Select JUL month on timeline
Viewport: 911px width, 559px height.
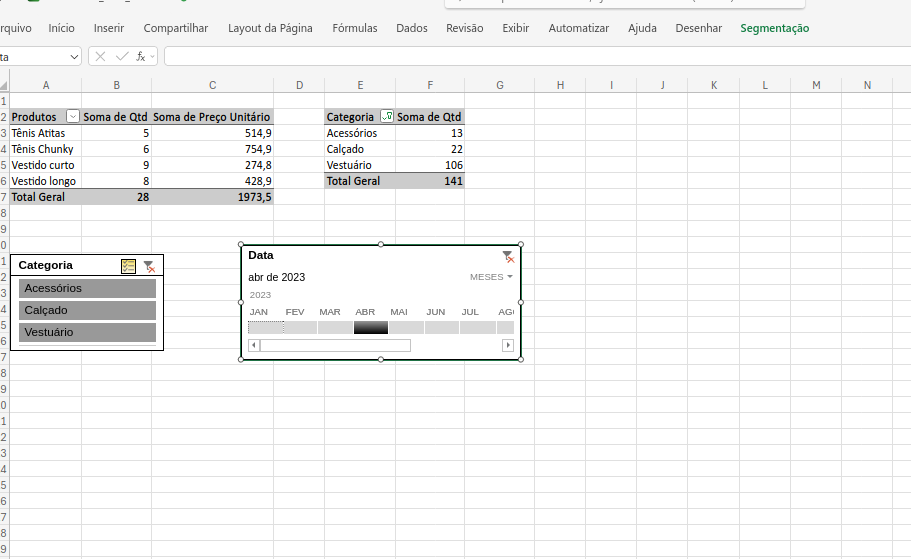478,327
